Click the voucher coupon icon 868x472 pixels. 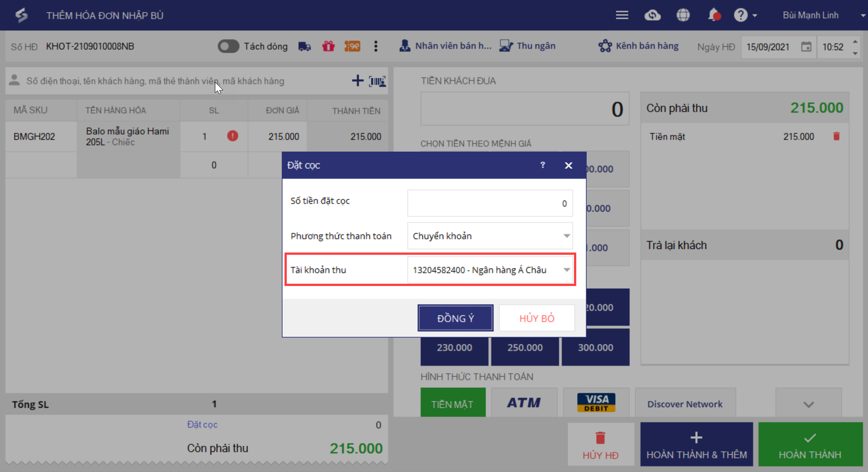pos(352,46)
